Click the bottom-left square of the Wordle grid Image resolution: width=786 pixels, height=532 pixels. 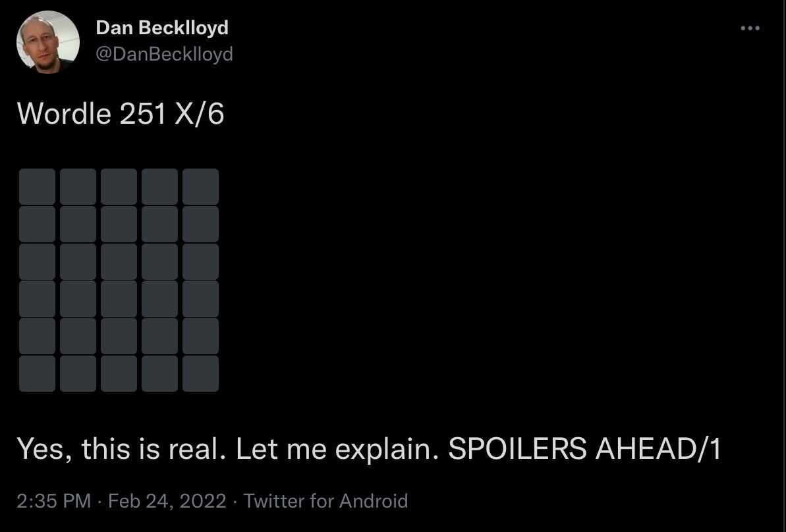point(38,373)
